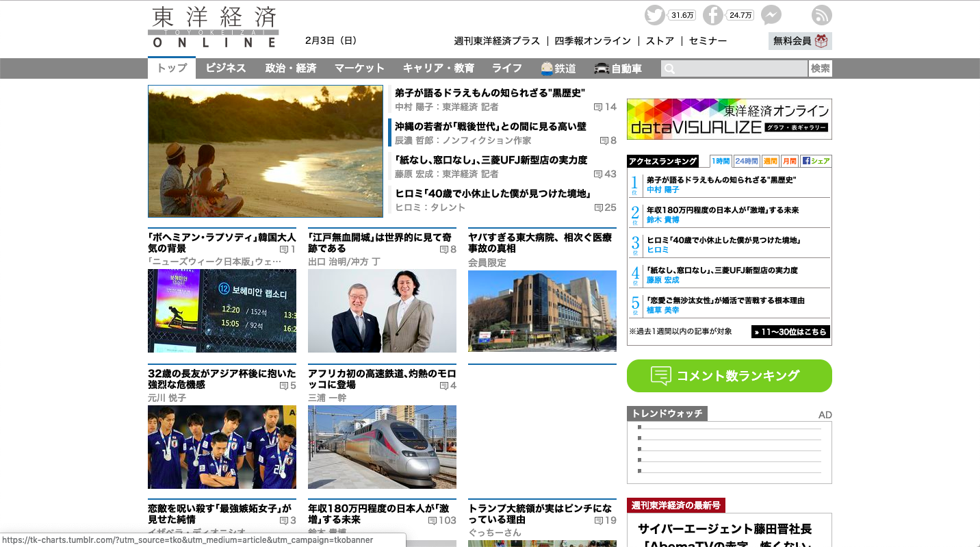Click the Facebook icon in header
Screen dimensions: 980x547
tap(713, 15)
